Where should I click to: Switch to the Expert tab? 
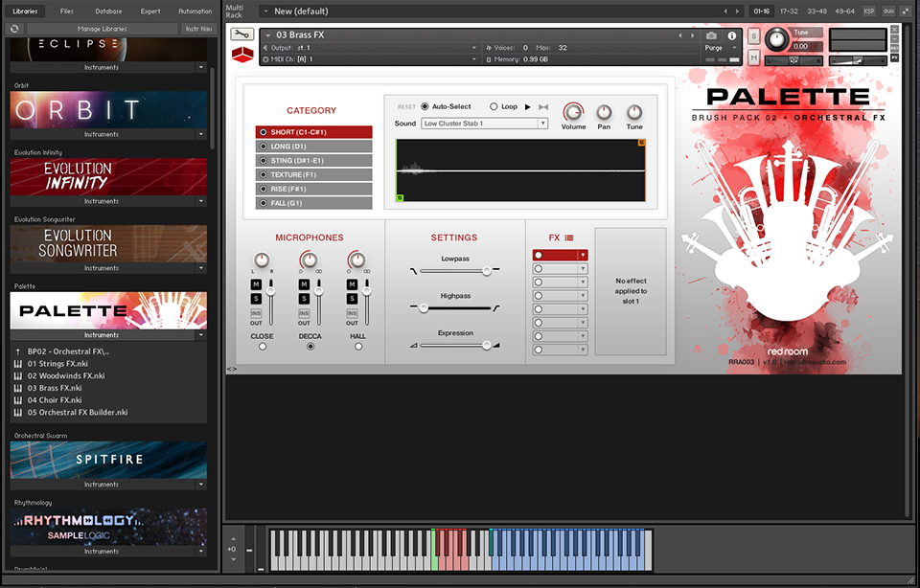150,11
